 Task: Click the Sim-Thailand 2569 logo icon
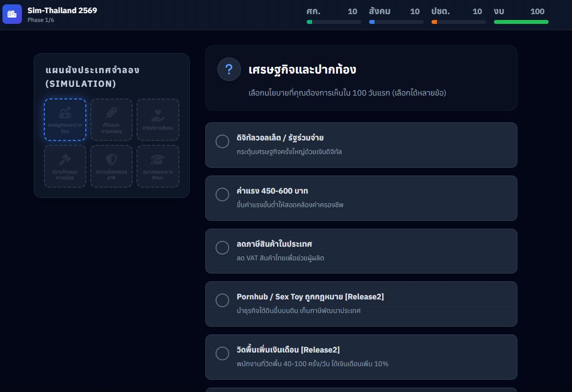click(x=12, y=14)
